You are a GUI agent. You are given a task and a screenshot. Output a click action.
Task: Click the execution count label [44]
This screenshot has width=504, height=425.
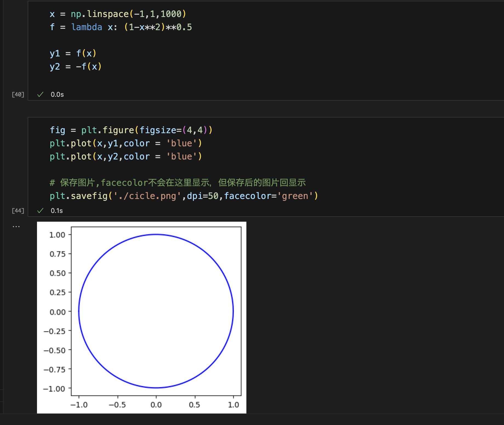pyautogui.click(x=18, y=211)
